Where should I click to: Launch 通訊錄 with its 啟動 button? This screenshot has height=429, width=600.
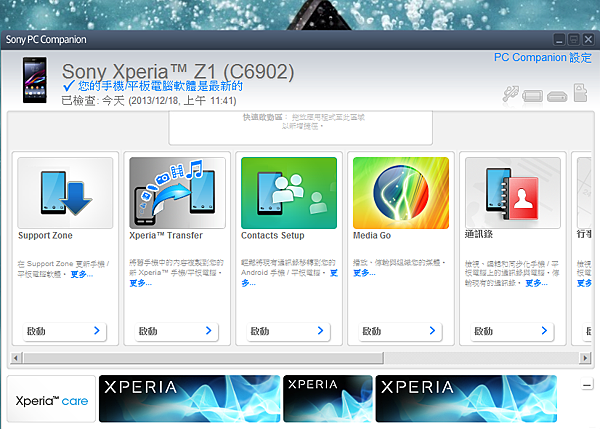[x=513, y=331]
